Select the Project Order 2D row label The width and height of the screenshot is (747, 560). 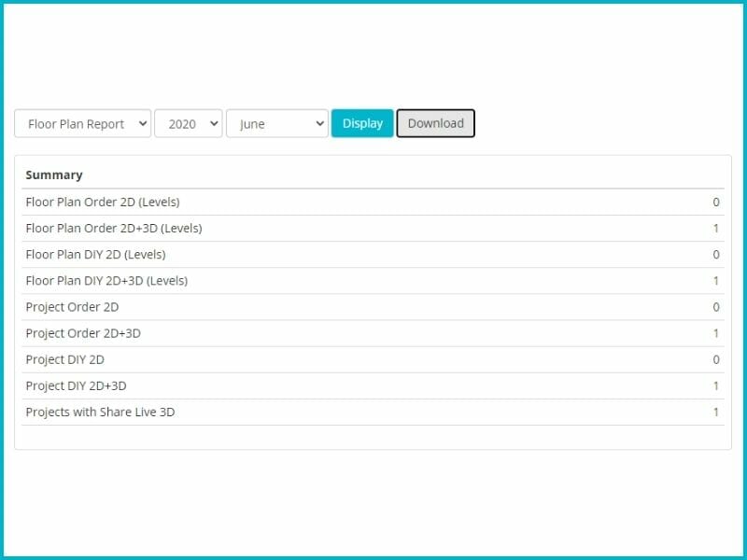click(x=72, y=307)
